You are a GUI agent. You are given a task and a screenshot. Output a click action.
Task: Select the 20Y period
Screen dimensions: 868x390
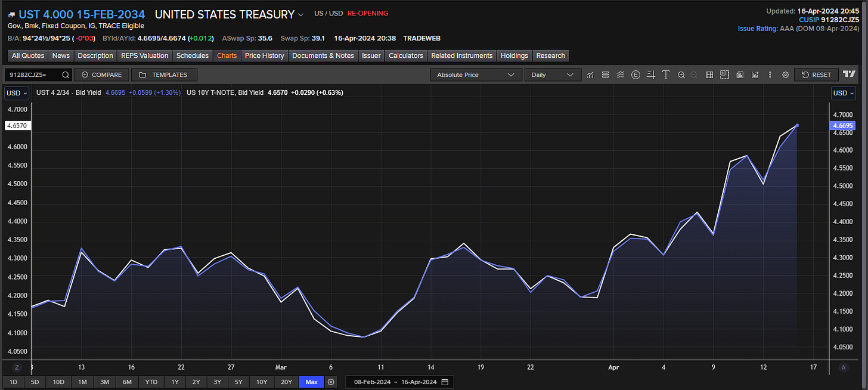286,382
